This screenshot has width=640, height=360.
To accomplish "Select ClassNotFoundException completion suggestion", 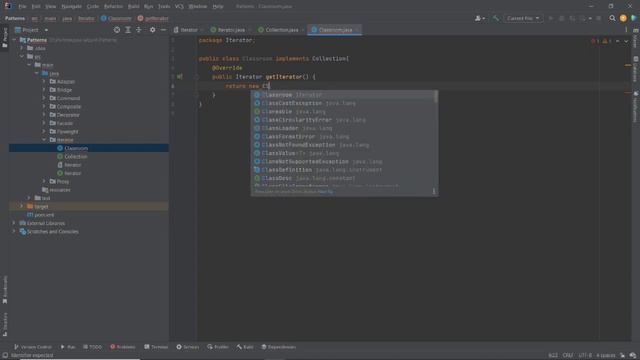I will (x=344, y=145).
